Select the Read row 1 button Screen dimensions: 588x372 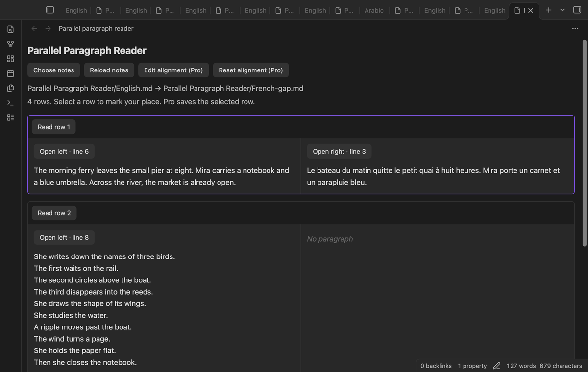[54, 127]
